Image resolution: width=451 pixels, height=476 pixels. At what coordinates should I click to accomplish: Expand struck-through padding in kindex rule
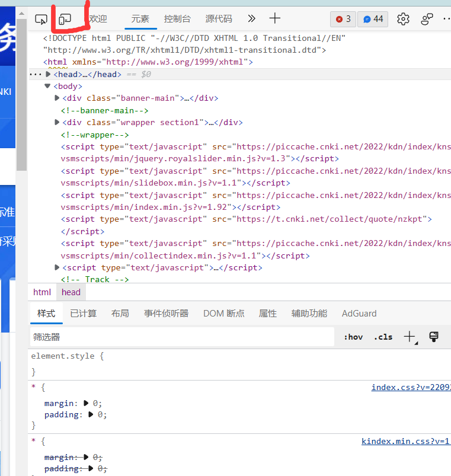pyautogui.click(x=91, y=468)
